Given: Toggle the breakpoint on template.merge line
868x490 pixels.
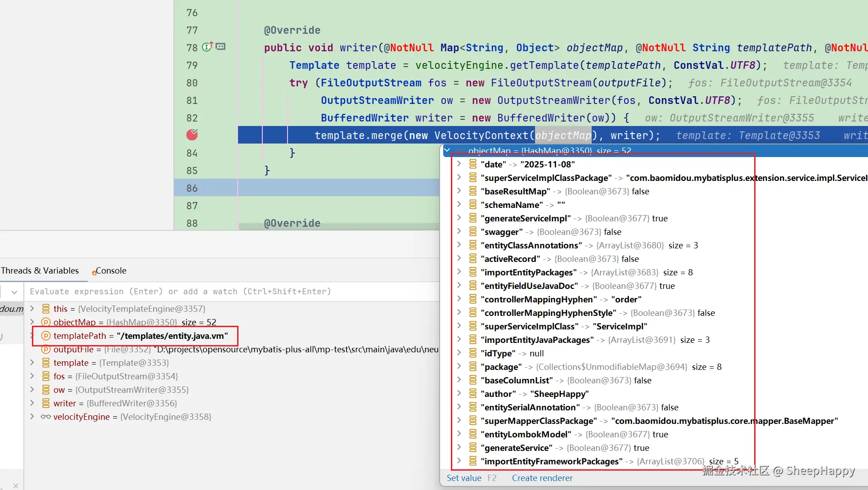Looking at the screenshot, I should [192, 135].
